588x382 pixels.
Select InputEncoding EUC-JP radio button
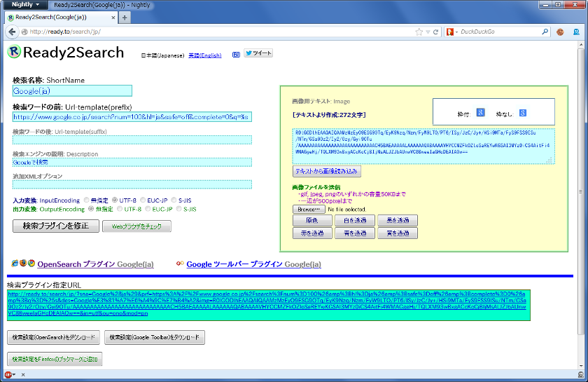(143, 200)
